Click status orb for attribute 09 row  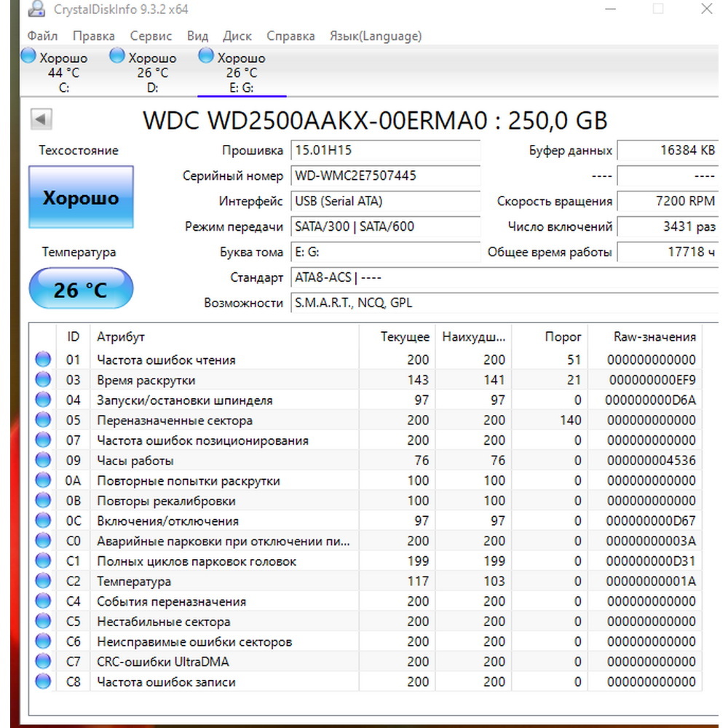point(43,460)
